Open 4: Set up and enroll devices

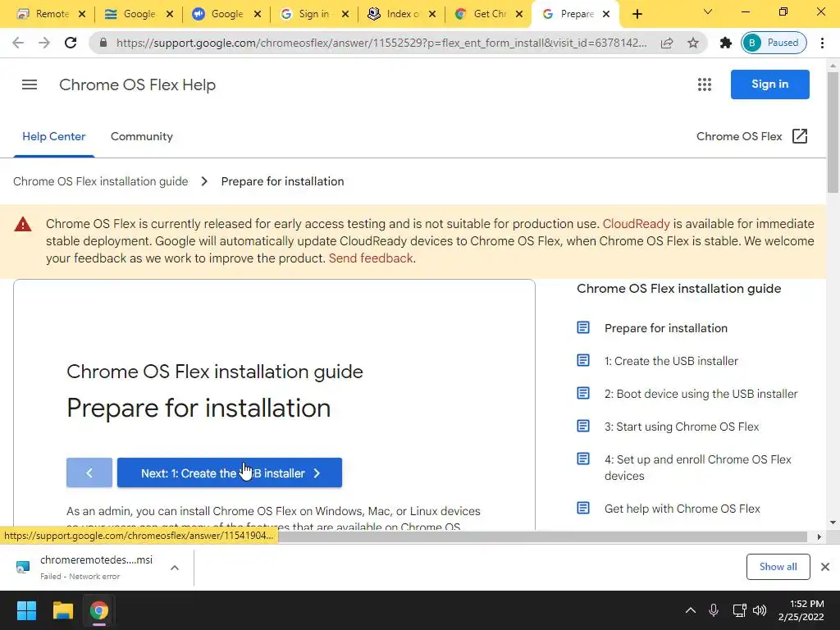tap(697, 467)
